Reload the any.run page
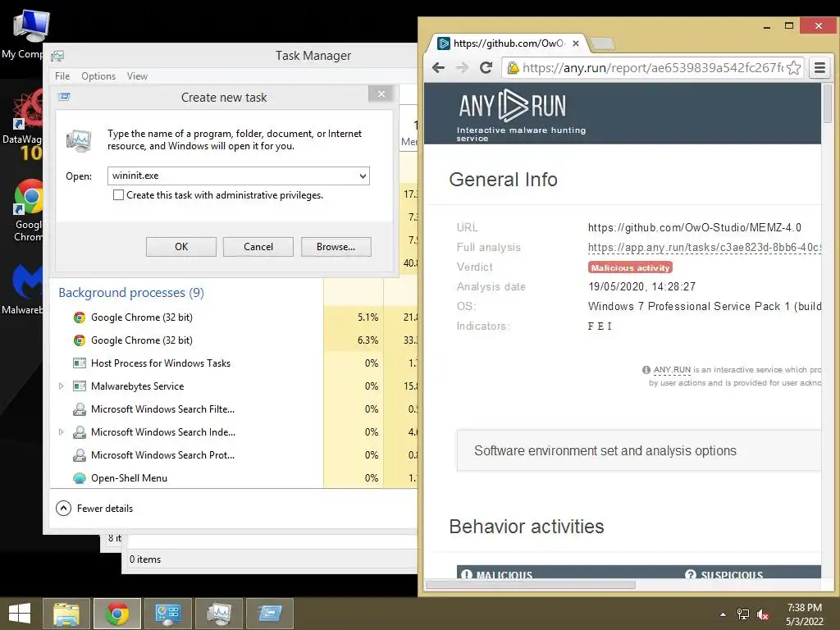Image resolution: width=840 pixels, height=630 pixels. click(486, 67)
